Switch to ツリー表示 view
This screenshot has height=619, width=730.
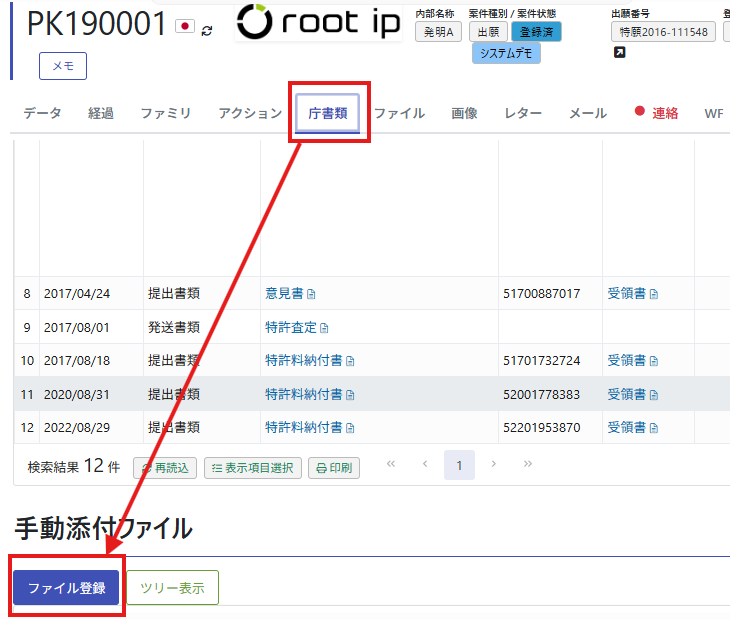point(172,588)
